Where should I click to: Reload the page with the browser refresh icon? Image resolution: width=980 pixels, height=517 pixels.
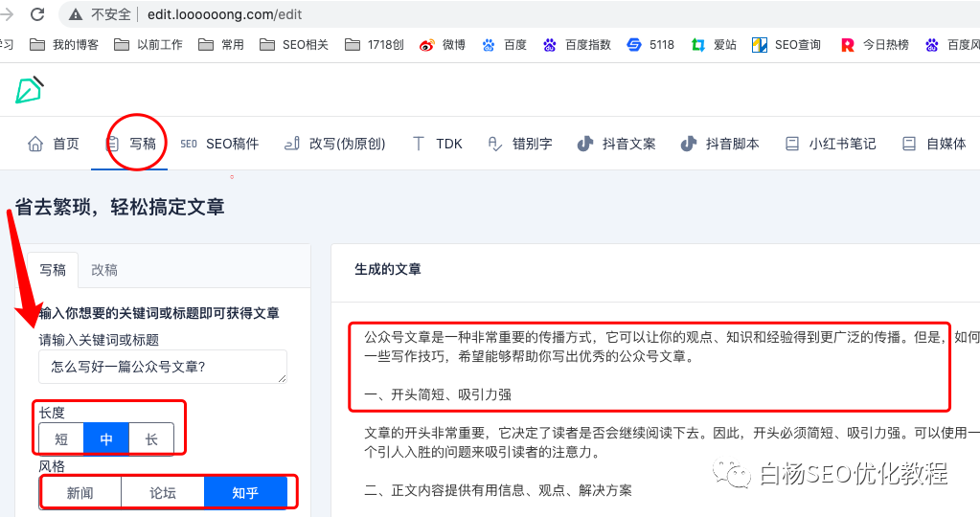pos(37,13)
